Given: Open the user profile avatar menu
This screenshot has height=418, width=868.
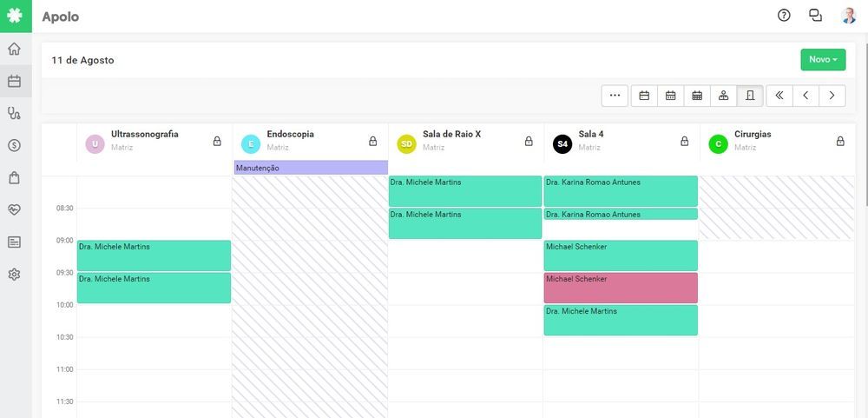Looking at the screenshot, I should pos(848,15).
